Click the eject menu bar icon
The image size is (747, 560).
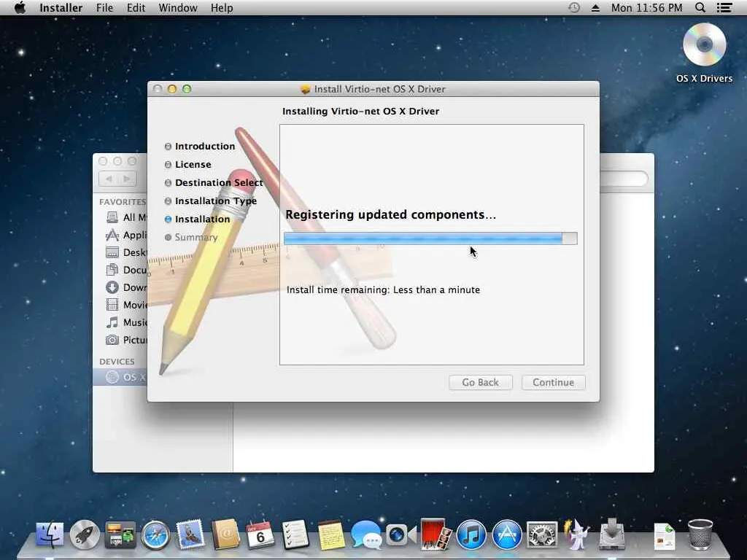(595, 7)
